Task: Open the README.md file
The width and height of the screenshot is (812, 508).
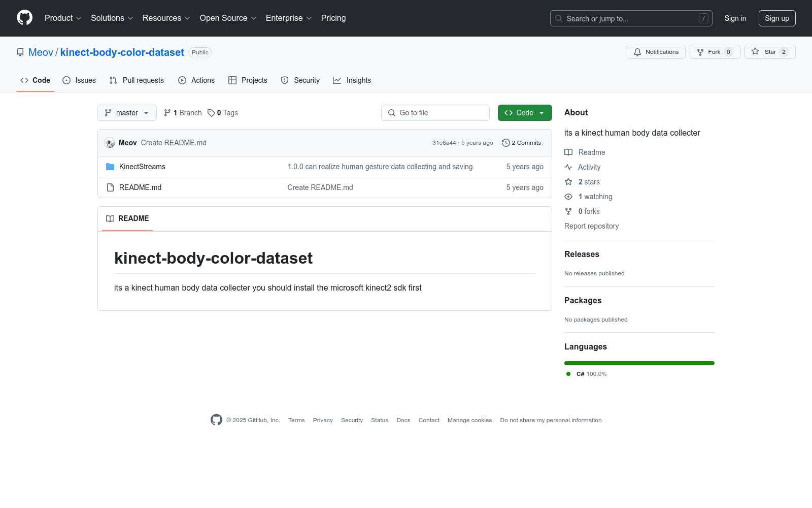Action: [140, 187]
